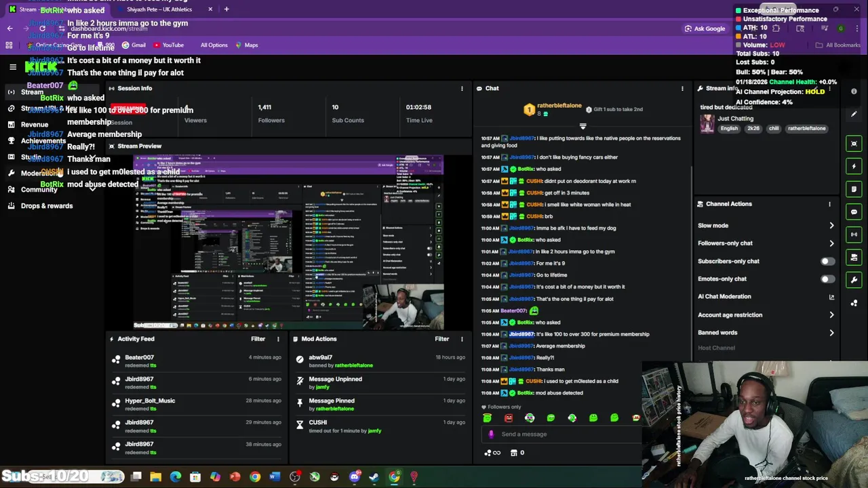Select the first green emote in chat bar
Image resolution: width=868 pixels, height=488 pixels.
[487, 418]
